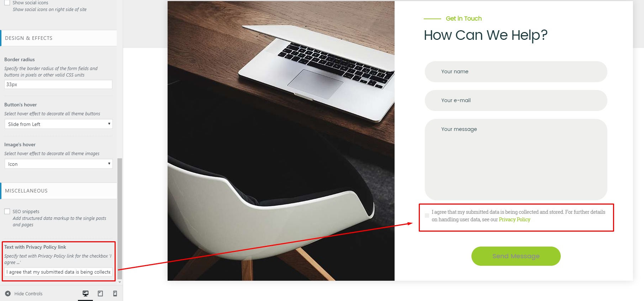644x301 pixels.
Task: Click the Hide Controls arrow icon
Action: pos(8,294)
